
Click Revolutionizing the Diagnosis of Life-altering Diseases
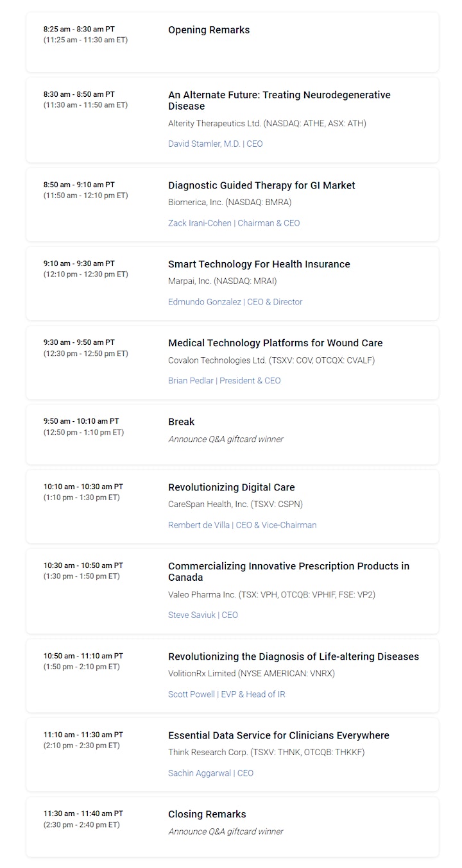click(x=293, y=656)
